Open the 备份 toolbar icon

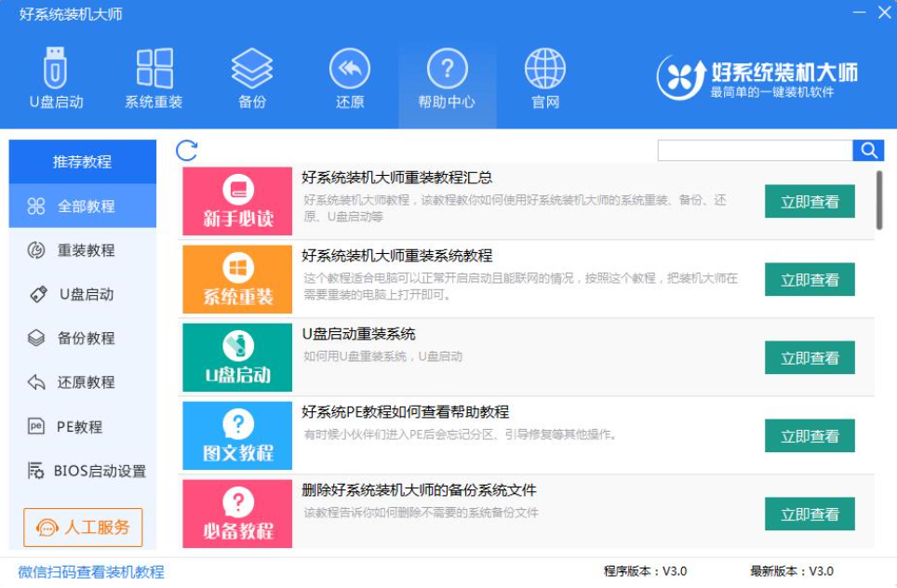pyautogui.click(x=252, y=79)
